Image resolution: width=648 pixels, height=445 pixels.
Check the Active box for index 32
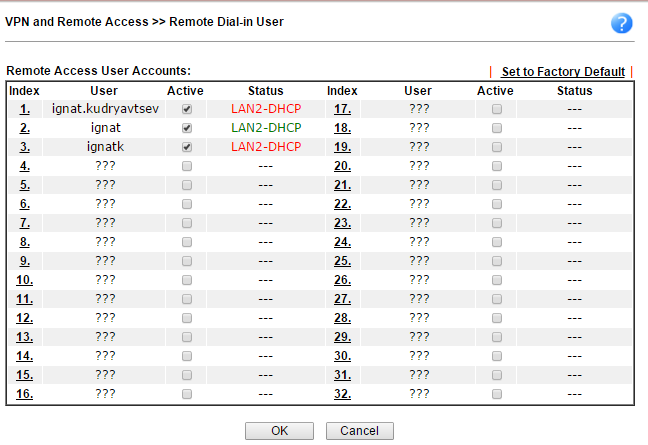[496, 394]
